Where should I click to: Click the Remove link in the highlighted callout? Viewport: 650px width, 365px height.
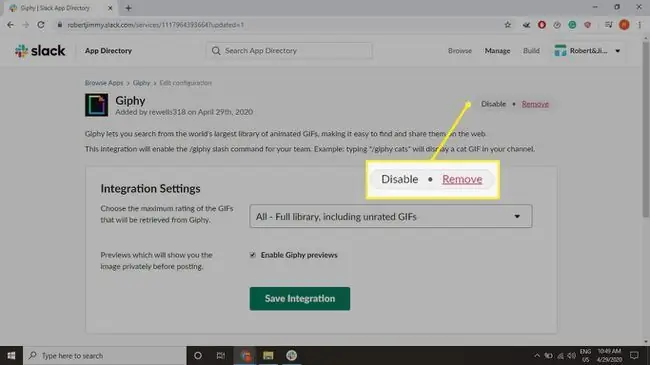coord(462,179)
